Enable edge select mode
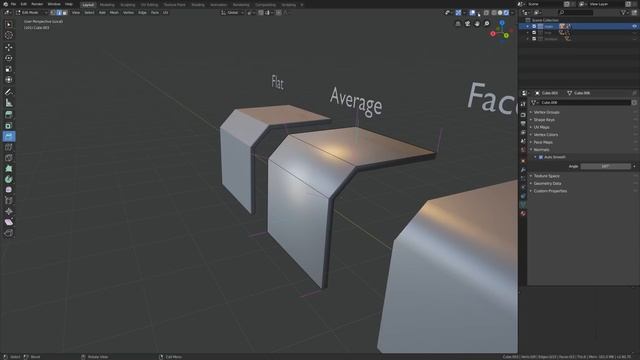Image resolution: width=640 pixels, height=360 pixels. pos(59,13)
